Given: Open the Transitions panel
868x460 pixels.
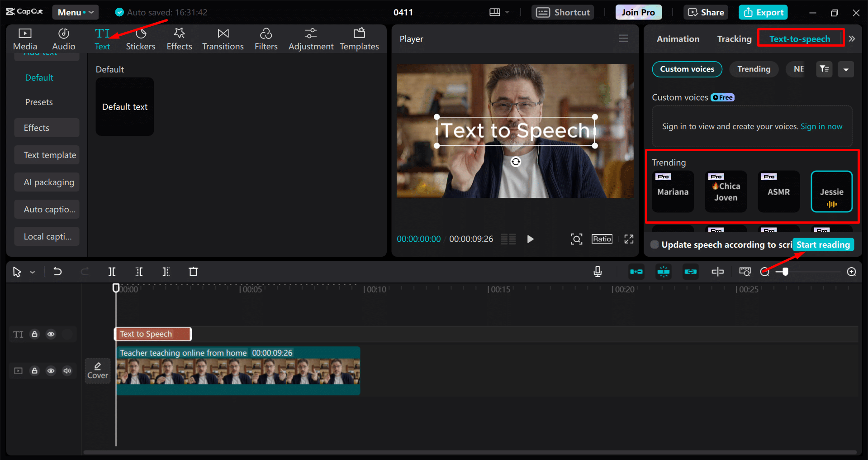Looking at the screenshot, I should [x=223, y=39].
